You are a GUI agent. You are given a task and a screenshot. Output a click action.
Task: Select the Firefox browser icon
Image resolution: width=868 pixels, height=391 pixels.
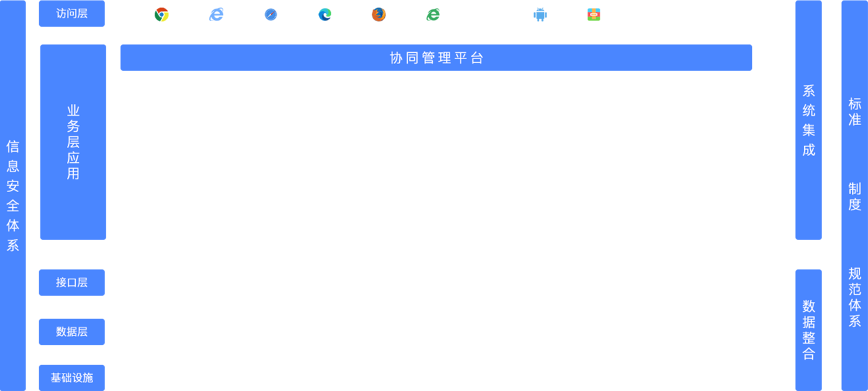(x=379, y=14)
